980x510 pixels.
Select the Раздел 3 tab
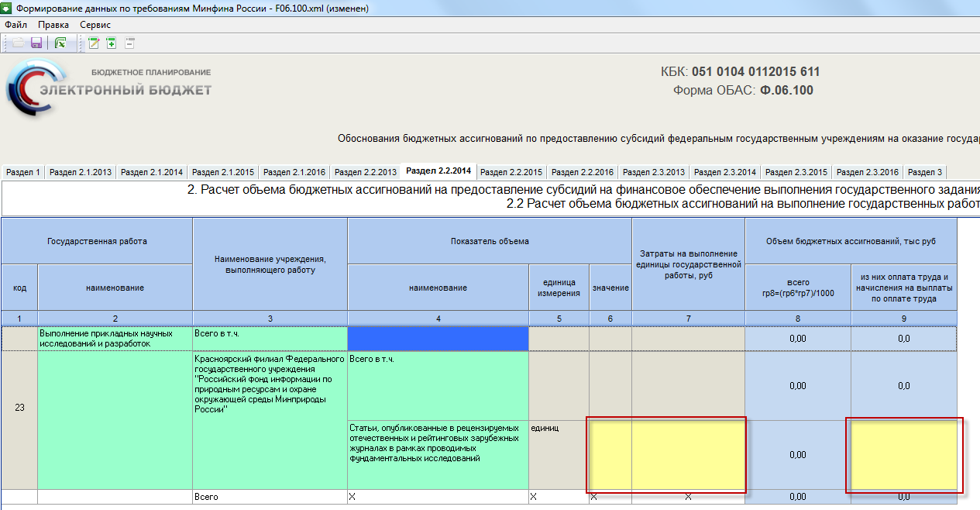pyautogui.click(x=924, y=172)
